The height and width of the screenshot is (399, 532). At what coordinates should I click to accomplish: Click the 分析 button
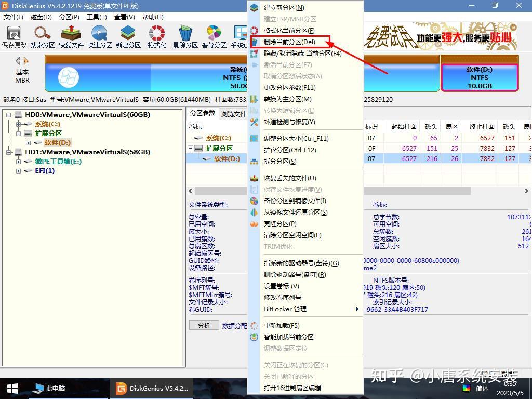pyautogui.click(x=204, y=325)
